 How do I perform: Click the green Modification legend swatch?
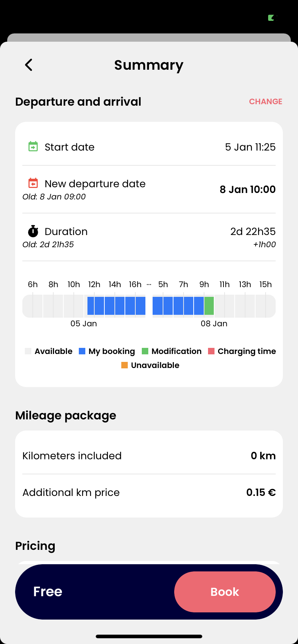pyautogui.click(x=145, y=351)
